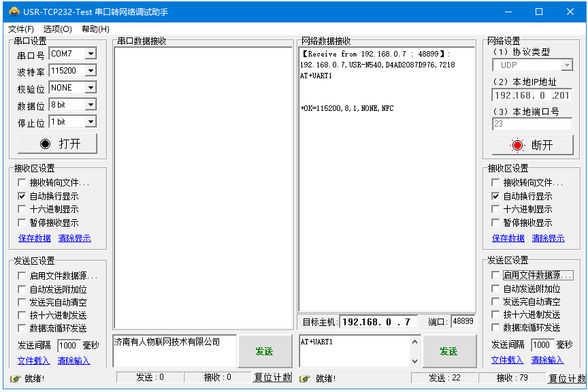The width and height of the screenshot is (588, 392).
Task: Click network 复位计数 reset counter button
Action: [567, 378]
